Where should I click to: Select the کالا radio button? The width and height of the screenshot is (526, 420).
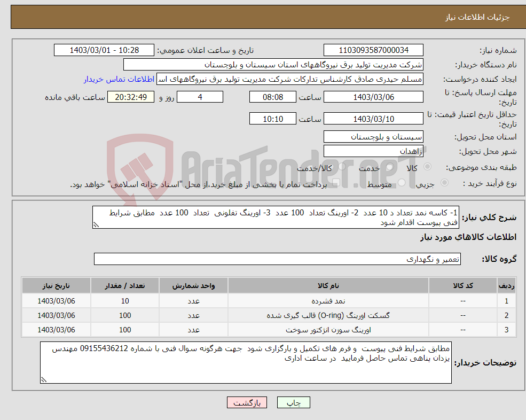[x=427, y=167]
